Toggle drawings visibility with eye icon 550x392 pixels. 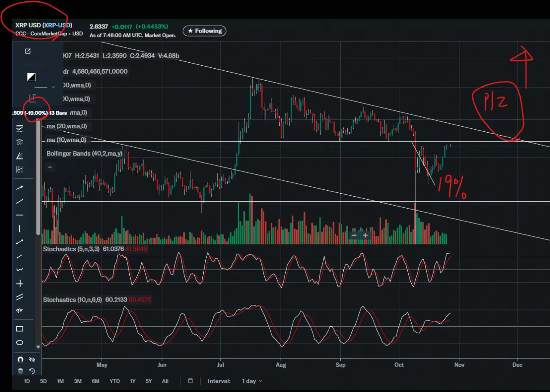pyautogui.click(x=32, y=360)
